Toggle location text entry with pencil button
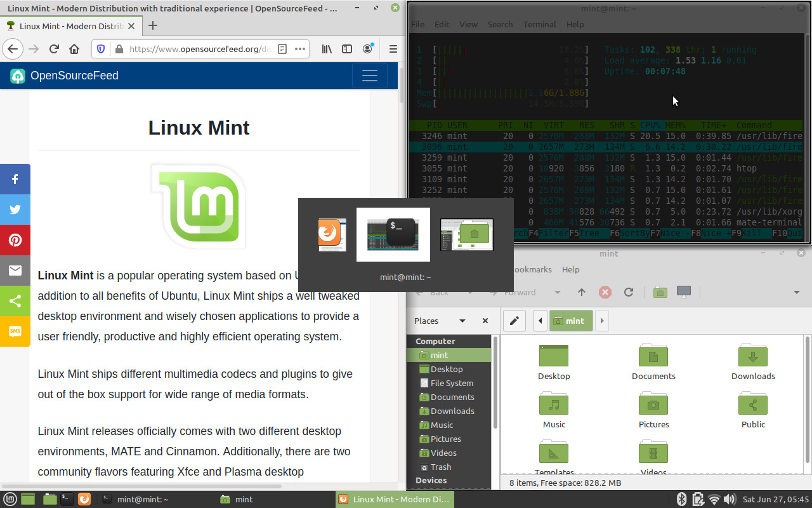Screen dimensions: 812x508 (514, 321)
